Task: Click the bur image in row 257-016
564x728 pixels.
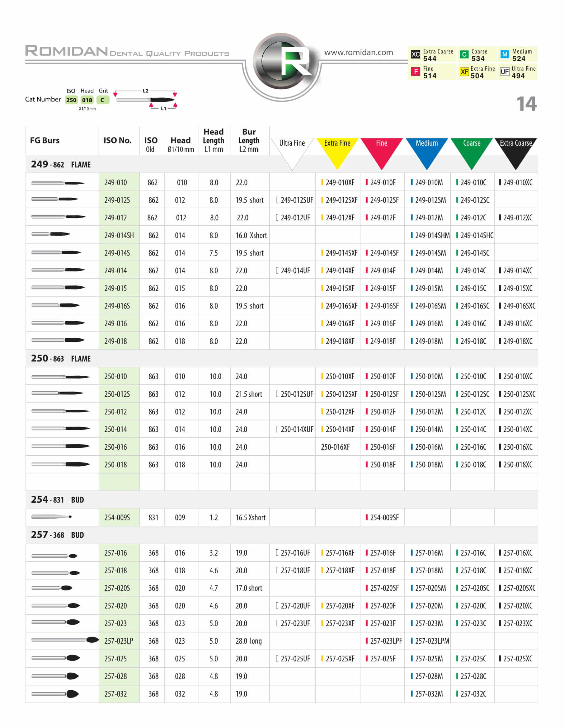Action: [x=54, y=556]
